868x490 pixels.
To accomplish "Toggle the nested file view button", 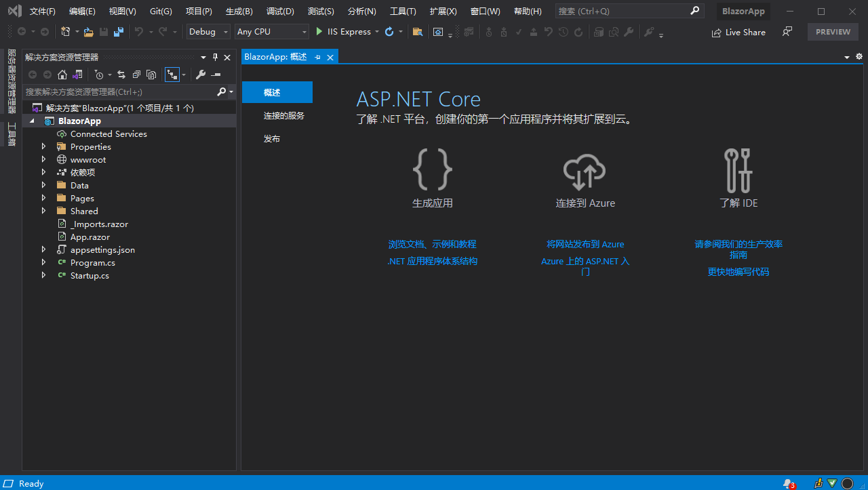I will coord(172,75).
